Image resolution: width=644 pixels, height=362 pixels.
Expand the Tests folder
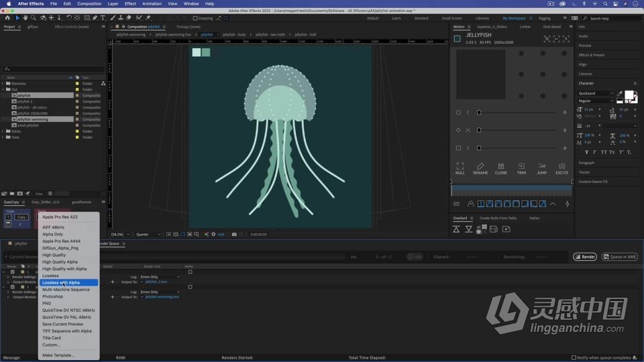[x=3, y=137]
